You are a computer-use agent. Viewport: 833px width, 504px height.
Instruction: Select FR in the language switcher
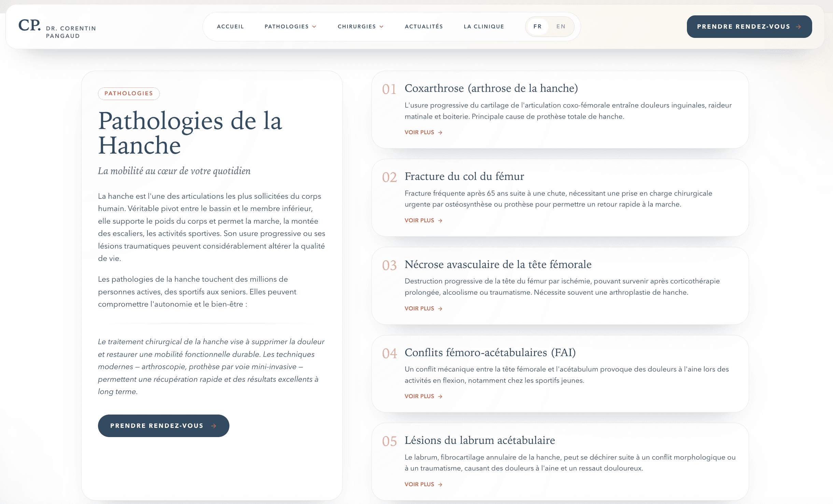(537, 26)
